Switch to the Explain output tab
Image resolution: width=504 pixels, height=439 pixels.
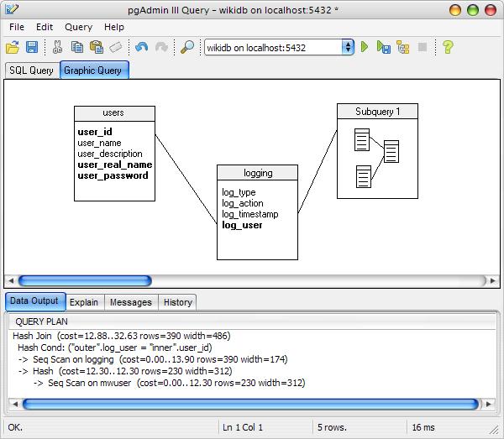tap(84, 302)
